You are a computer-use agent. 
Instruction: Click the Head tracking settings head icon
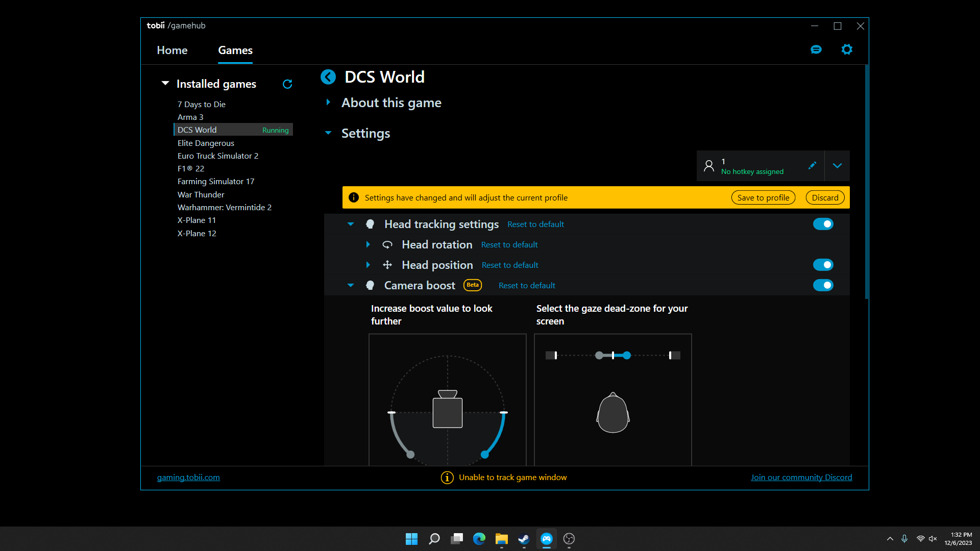(x=370, y=224)
